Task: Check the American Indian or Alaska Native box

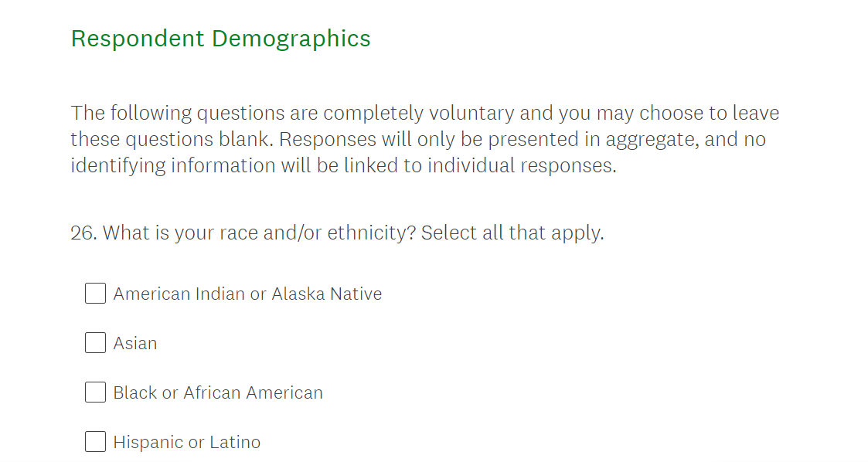Action: pyautogui.click(x=95, y=294)
